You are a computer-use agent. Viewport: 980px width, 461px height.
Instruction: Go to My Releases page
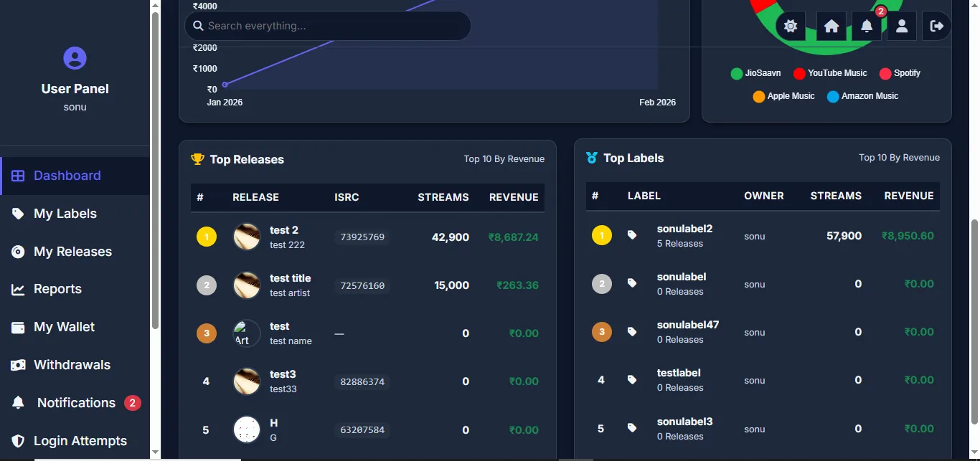point(75,252)
